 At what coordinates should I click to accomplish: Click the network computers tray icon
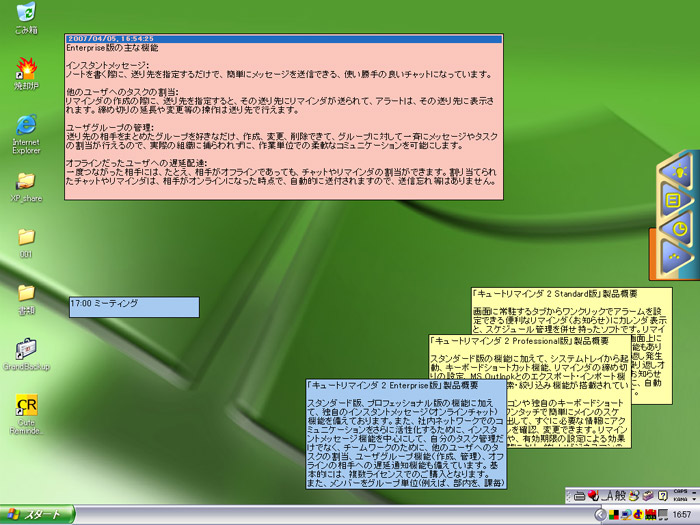(x=626, y=515)
